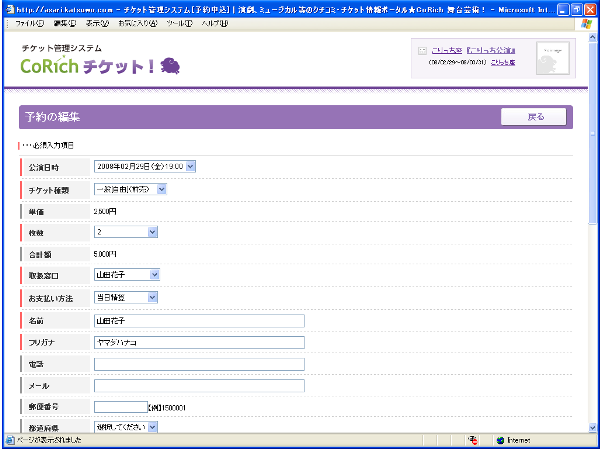Click the Internet Explorer icon in title bar
Screen dimensions: 601x451
pos(8,8)
